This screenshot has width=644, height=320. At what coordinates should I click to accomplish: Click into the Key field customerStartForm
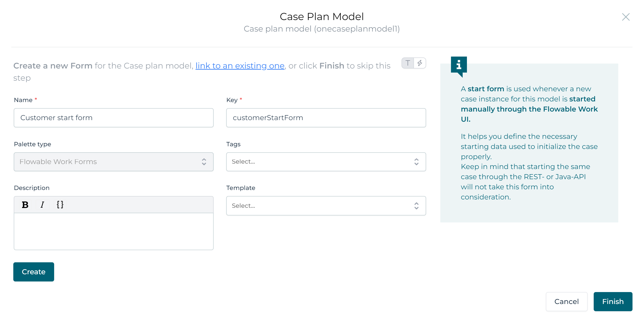click(x=325, y=118)
